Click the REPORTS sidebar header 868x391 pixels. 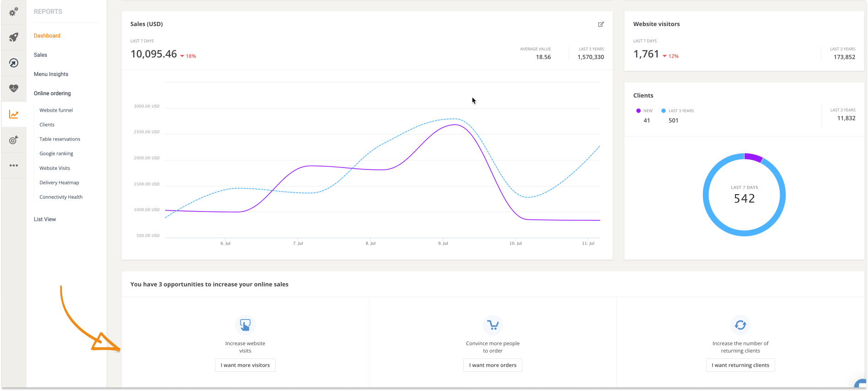[x=48, y=11]
